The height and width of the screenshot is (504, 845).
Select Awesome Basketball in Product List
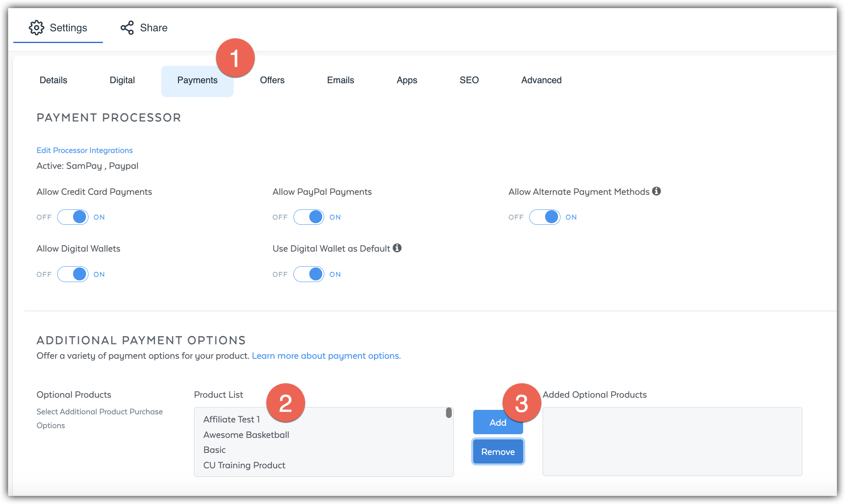click(x=246, y=435)
